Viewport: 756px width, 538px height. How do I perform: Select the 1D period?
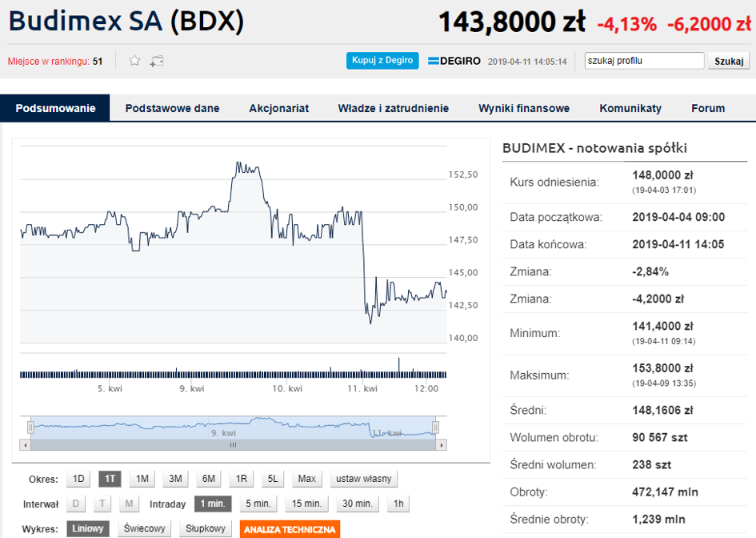click(x=78, y=479)
